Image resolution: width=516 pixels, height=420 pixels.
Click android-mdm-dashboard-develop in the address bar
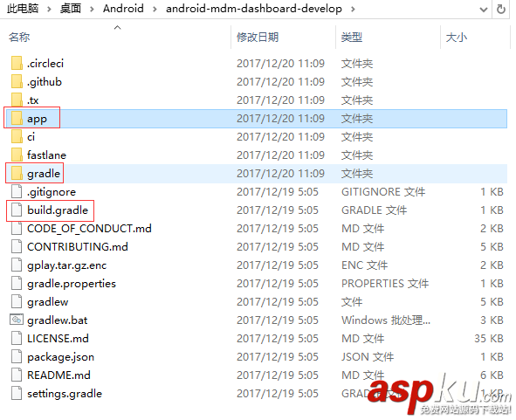pos(254,9)
